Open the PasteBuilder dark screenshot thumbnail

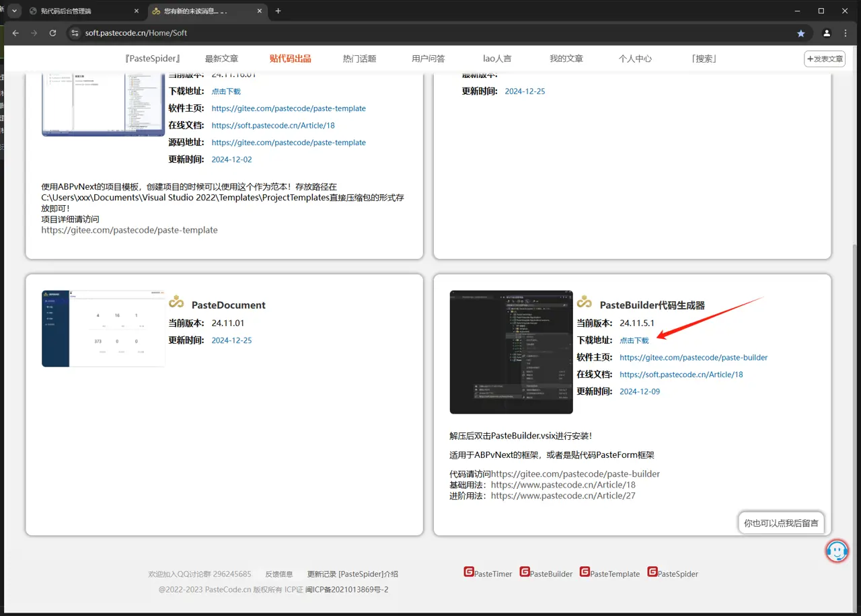coord(511,352)
